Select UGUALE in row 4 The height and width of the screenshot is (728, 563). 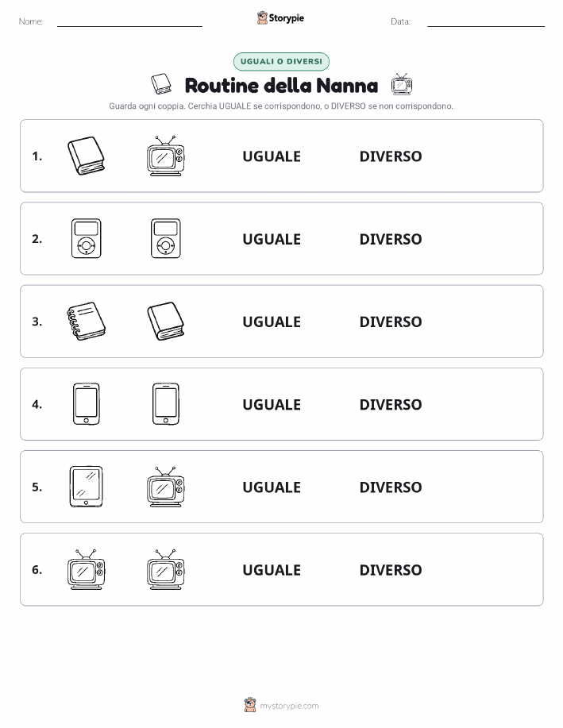272,404
